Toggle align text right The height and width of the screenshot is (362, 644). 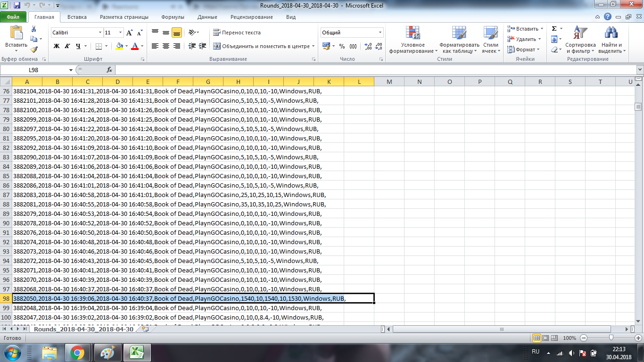[x=177, y=46]
